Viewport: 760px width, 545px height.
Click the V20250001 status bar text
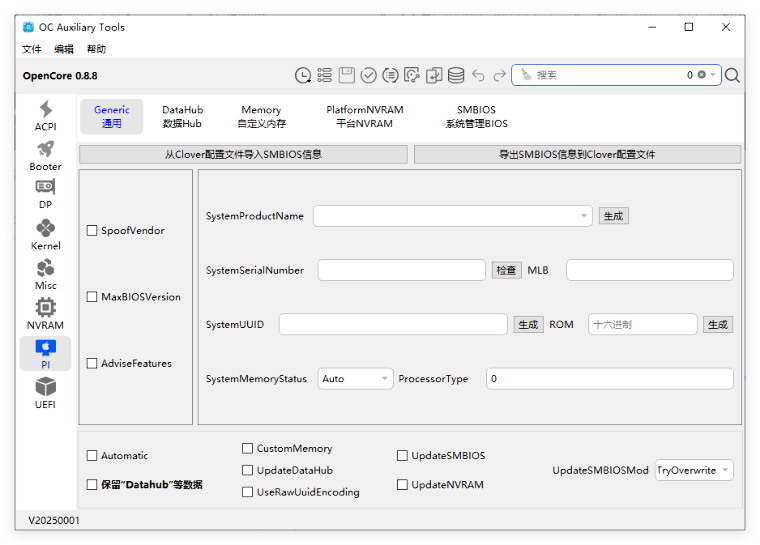point(54,520)
